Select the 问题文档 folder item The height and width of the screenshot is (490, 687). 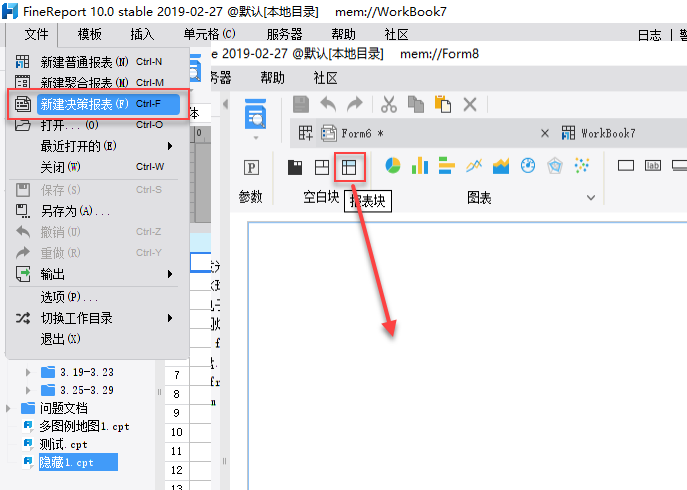(54, 408)
